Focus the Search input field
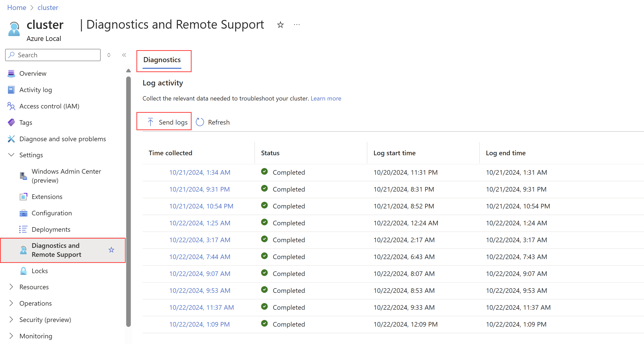Screen dimensions: 644x344 (x=56, y=55)
